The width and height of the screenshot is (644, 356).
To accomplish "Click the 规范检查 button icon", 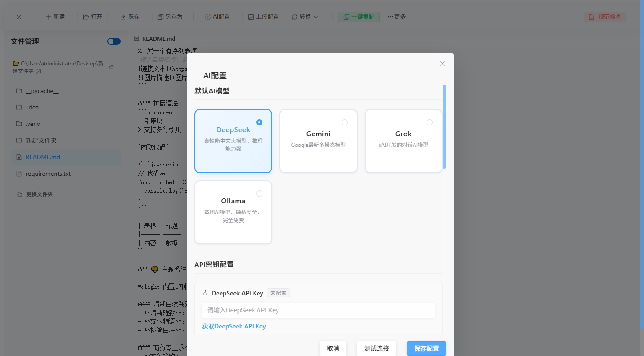I will pyautogui.click(x=591, y=17).
